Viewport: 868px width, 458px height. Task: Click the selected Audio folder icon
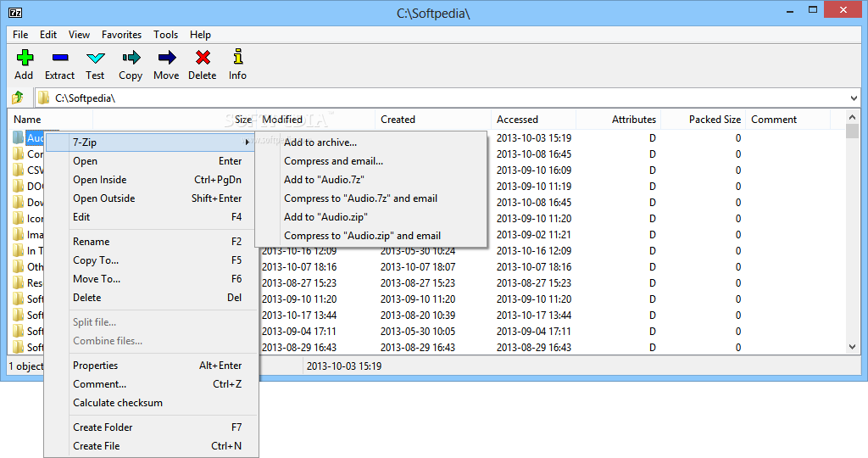coord(19,137)
